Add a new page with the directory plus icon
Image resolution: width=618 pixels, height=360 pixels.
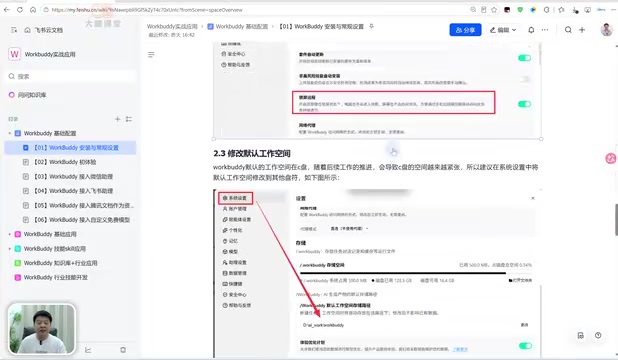(117, 119)
